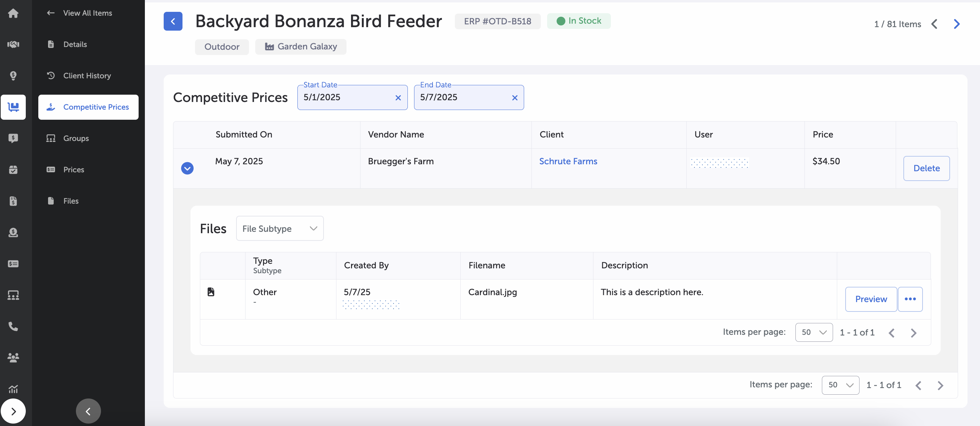Click the lightbulb icon in left rail

(13, 76)
